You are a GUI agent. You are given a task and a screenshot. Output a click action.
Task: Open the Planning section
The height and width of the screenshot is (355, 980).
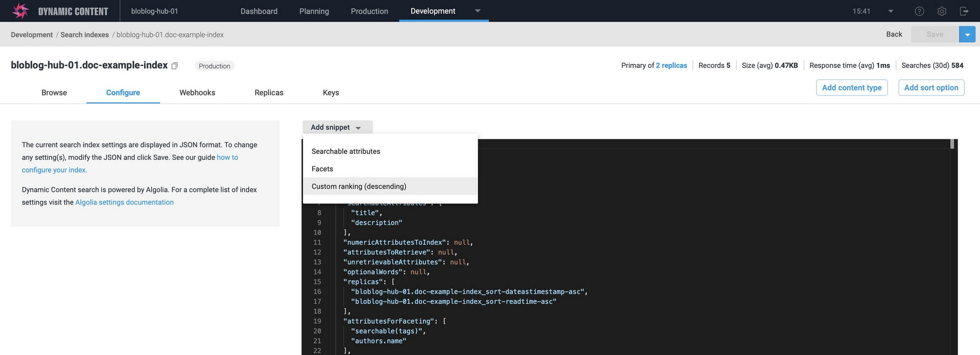(314, 11)
